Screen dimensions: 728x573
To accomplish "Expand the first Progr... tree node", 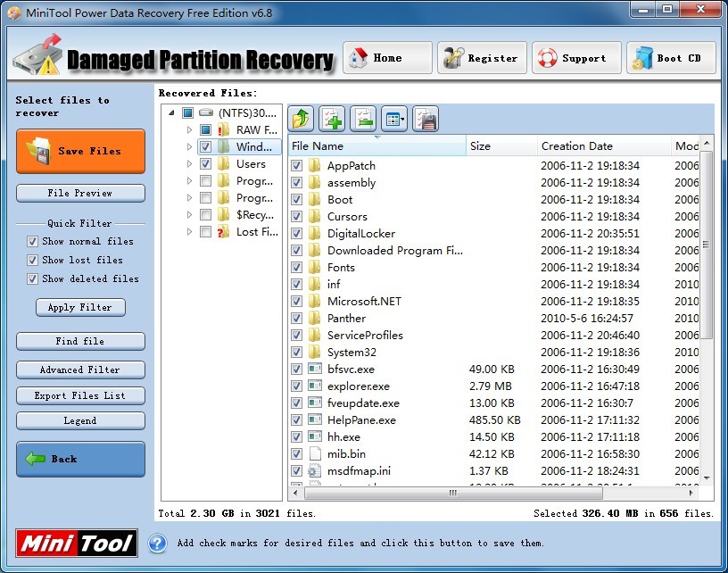I will 189,180.
